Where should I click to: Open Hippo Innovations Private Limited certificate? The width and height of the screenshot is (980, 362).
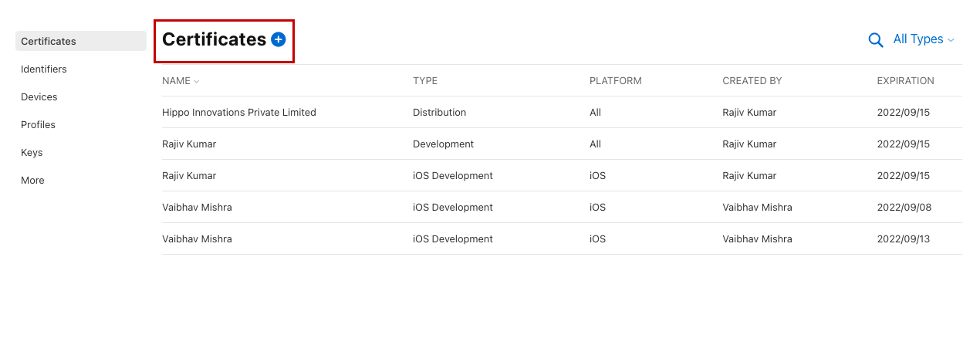coord(239,113)
